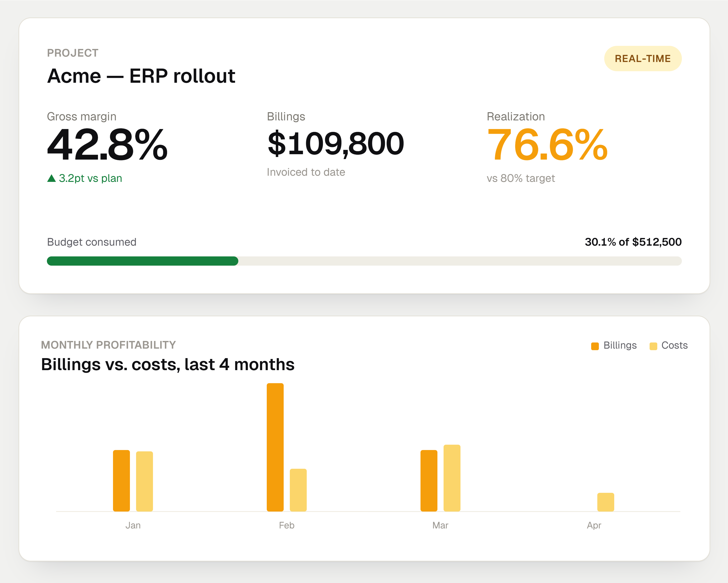Click the February billings bar
Image resolution: width=728 pixels, height=583 pixels.
pyautogui.click(x=275, y=447)
